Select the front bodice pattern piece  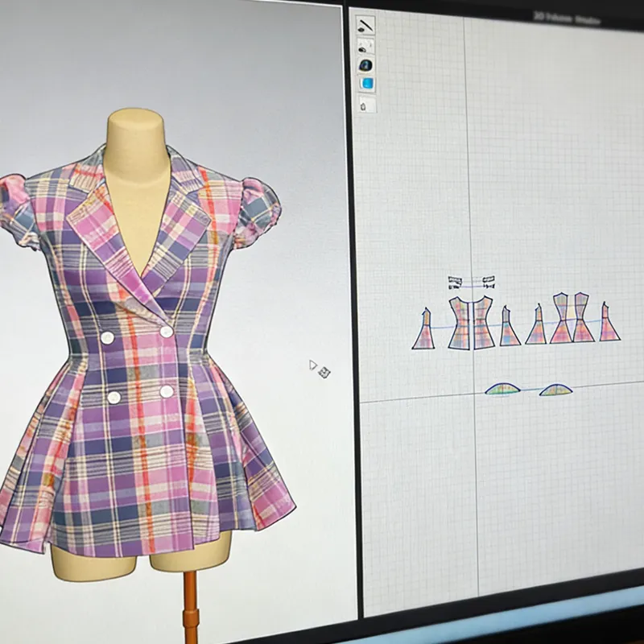click(x=470, y=322)
